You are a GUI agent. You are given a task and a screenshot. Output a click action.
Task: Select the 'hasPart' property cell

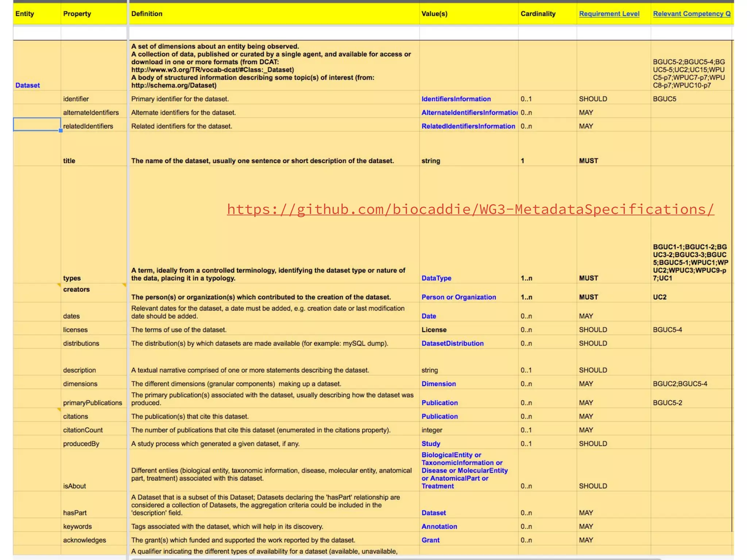tap(94, 505)
